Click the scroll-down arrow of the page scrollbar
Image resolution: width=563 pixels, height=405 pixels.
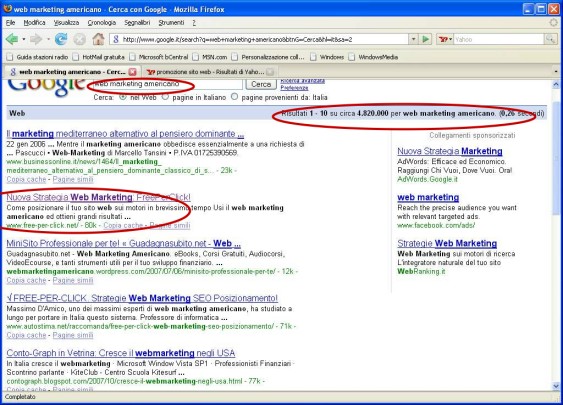(x=556, y=386)
